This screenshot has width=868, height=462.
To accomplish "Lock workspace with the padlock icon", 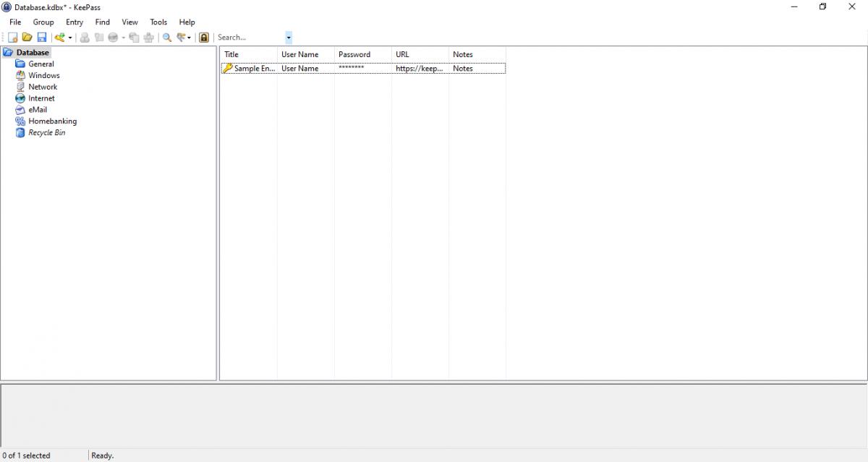I will 204,37.
